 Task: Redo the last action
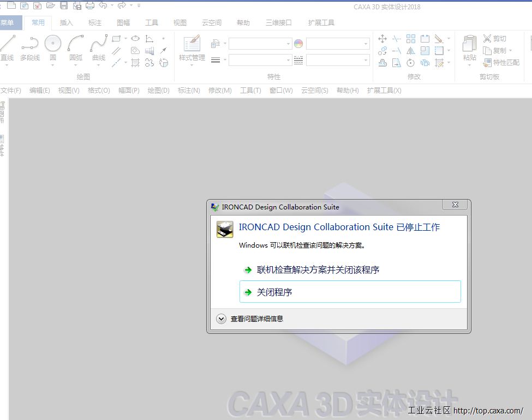[x=122, y=5]
